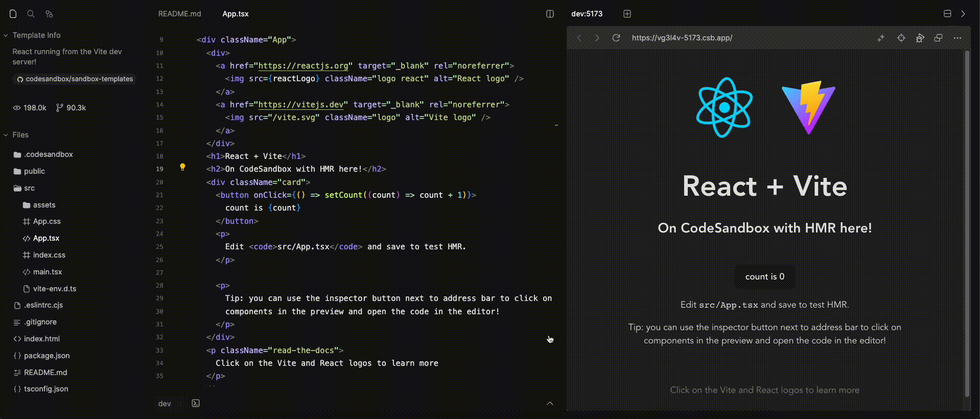Open index.css in file tree
The width and height of the screenshot is (980, 419).
coord(44,255)
